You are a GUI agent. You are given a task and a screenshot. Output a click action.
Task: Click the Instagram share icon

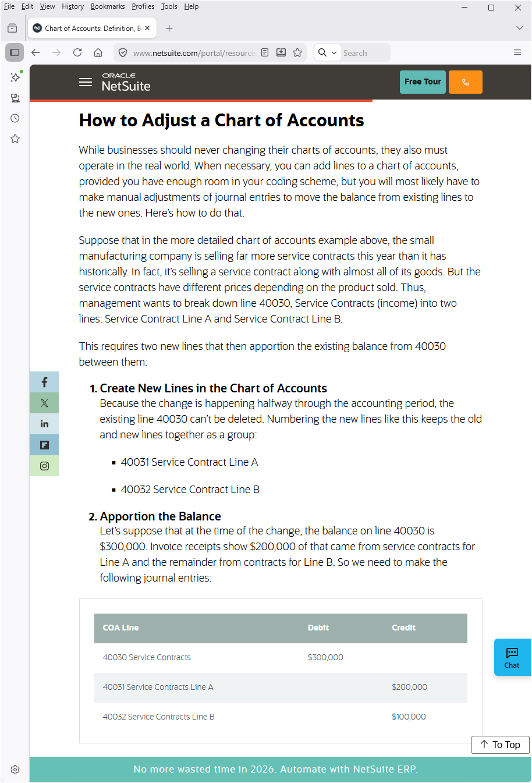pyautogui.click(x=44, y=466)
